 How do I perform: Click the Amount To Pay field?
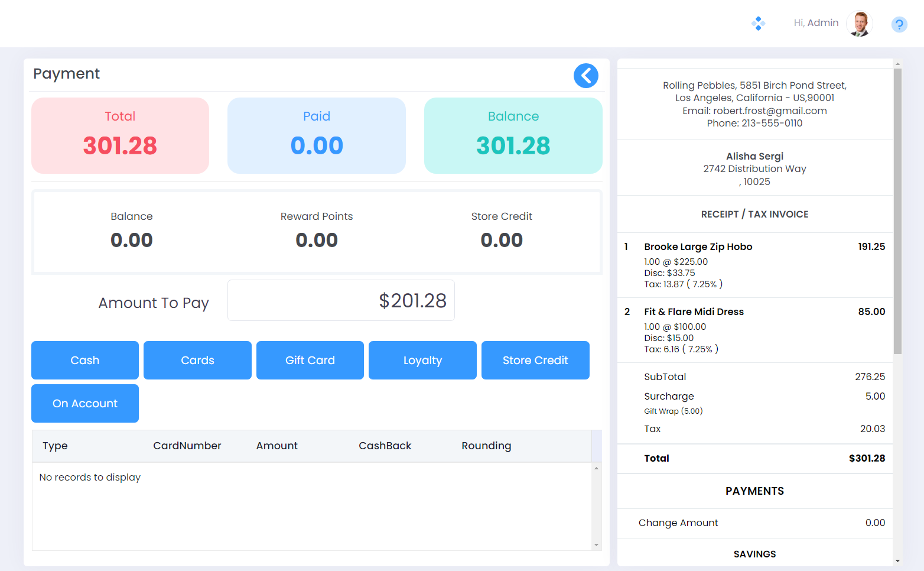pyautogui.click(x=341, y=300)
